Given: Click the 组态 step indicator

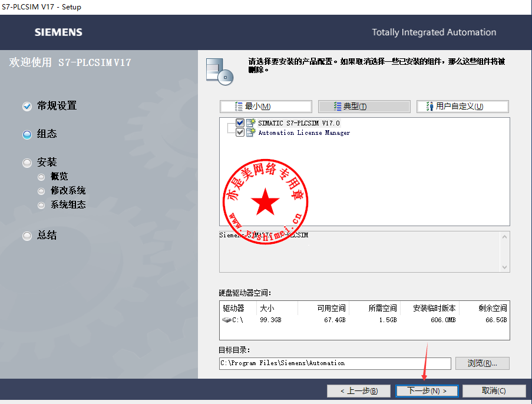Looking at the screenshot, I should pos(27,135).
